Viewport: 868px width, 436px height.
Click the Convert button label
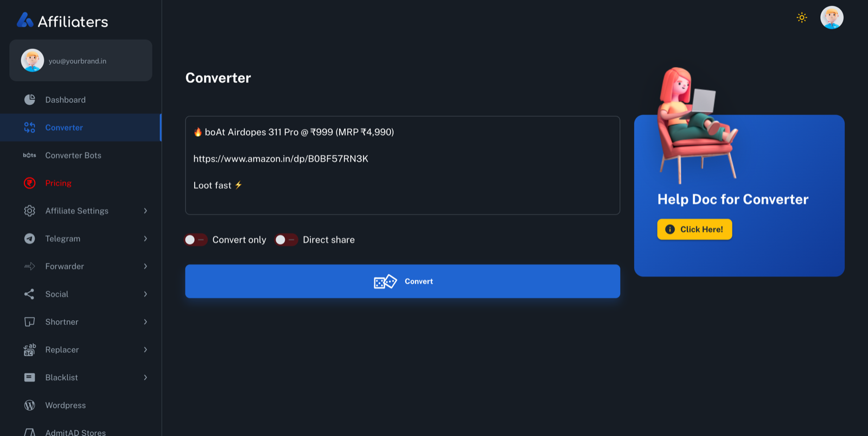pos(419,281)
